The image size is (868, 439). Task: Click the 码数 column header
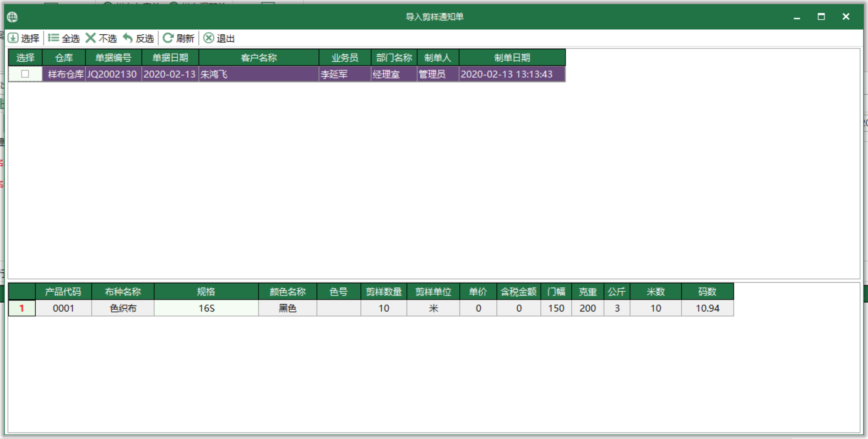[x=708, y=292]
